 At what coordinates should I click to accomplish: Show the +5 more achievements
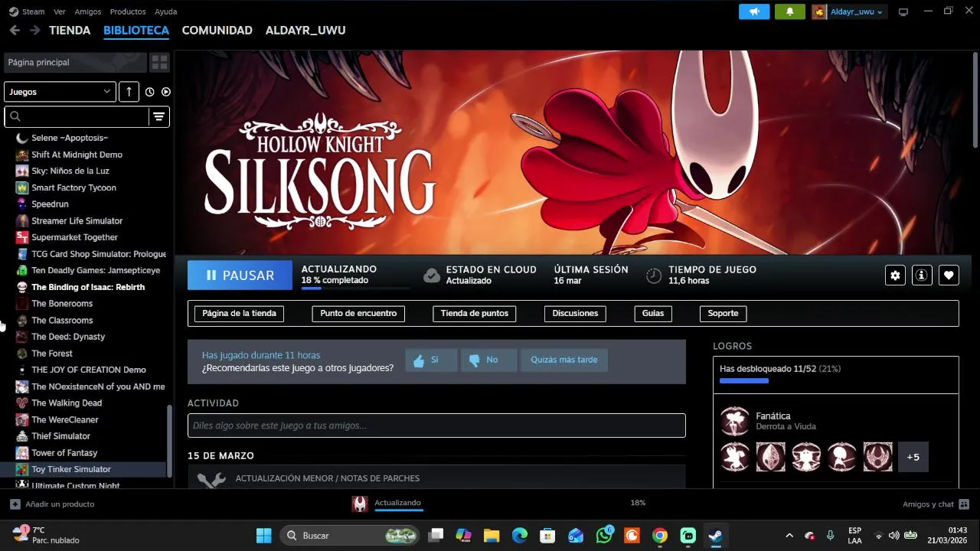coord(913,457)
